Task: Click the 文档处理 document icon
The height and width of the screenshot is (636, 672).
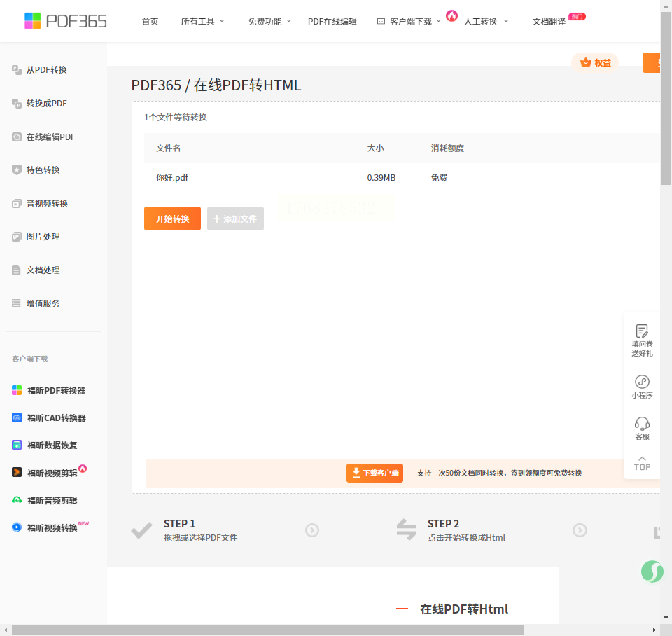Action: click(x=17, y=270)
